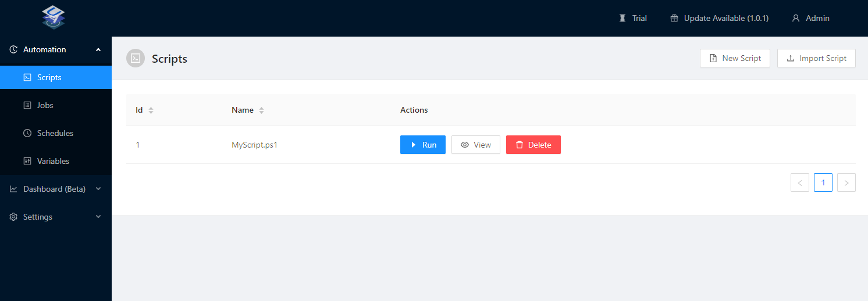Open the Admin user menu
Viewport: 868px width, 301px height.
[811, 18]
